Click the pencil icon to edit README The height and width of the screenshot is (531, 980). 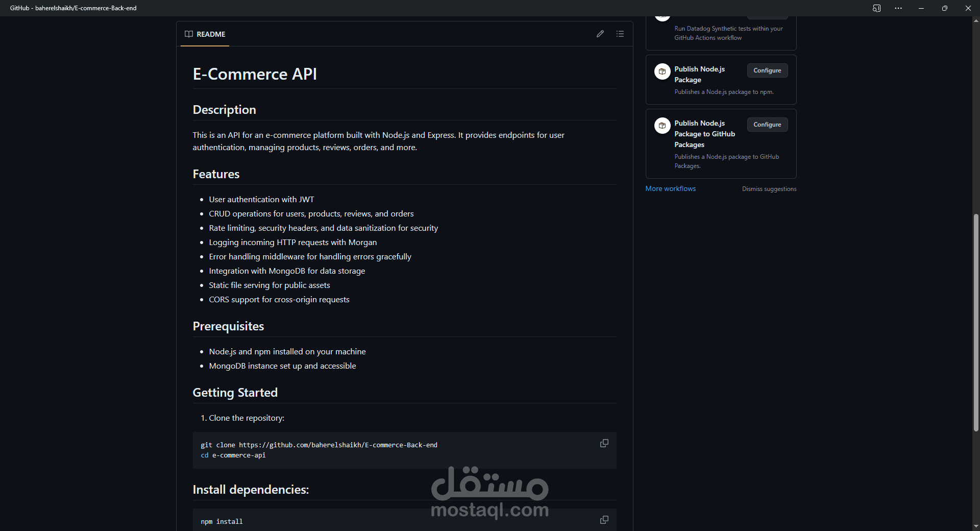click(600, 34)
